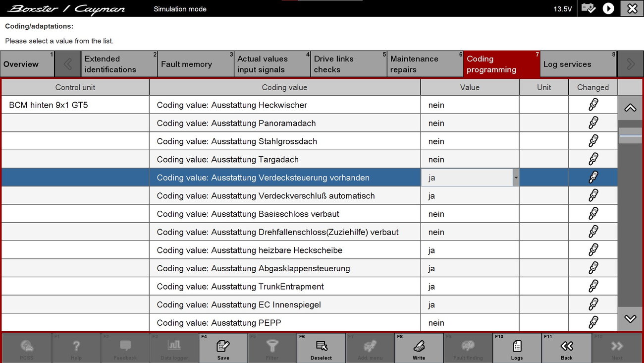
Task: Open the Extended identifications tab
Action: pos(119,64)
